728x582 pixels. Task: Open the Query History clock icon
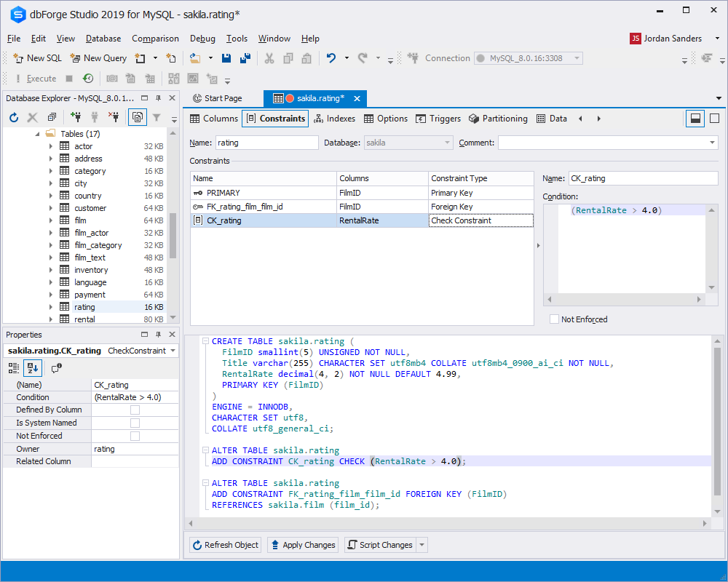[88, 79]
